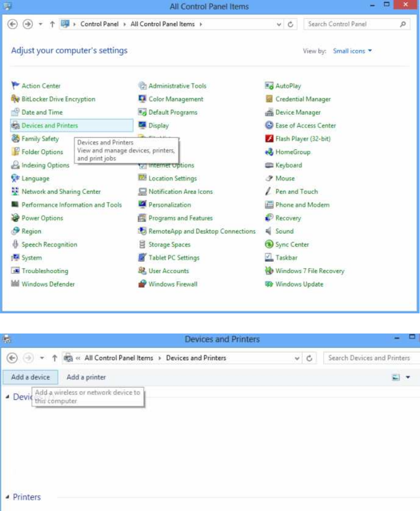
Task: Open the Folder Options icon
Action: click(15, 152)
